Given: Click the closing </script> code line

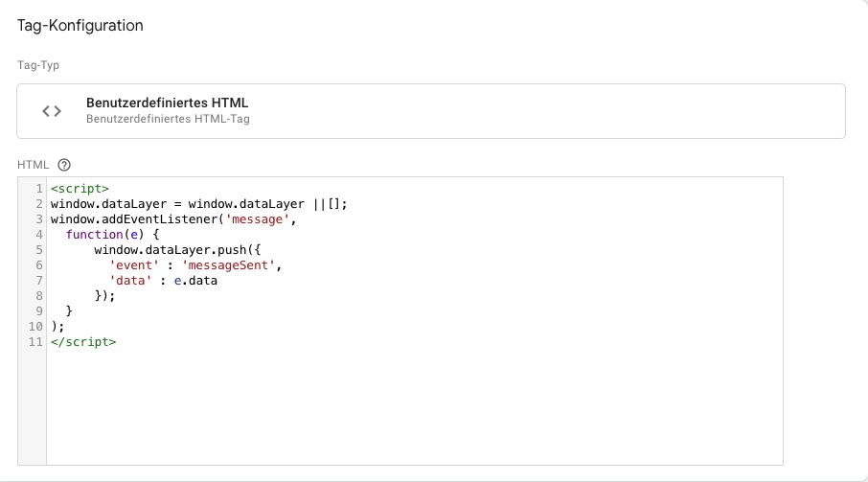Looking at the screenshot, I should (x=83, y=342).
